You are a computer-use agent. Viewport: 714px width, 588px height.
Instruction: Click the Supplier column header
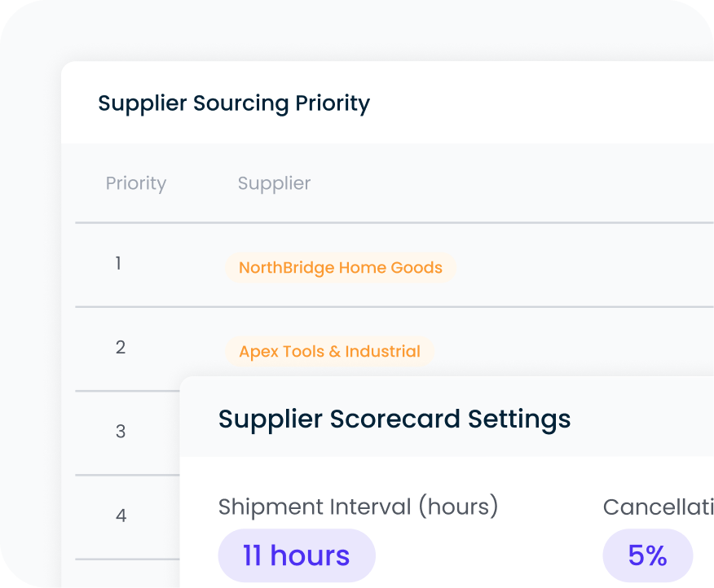273,183
